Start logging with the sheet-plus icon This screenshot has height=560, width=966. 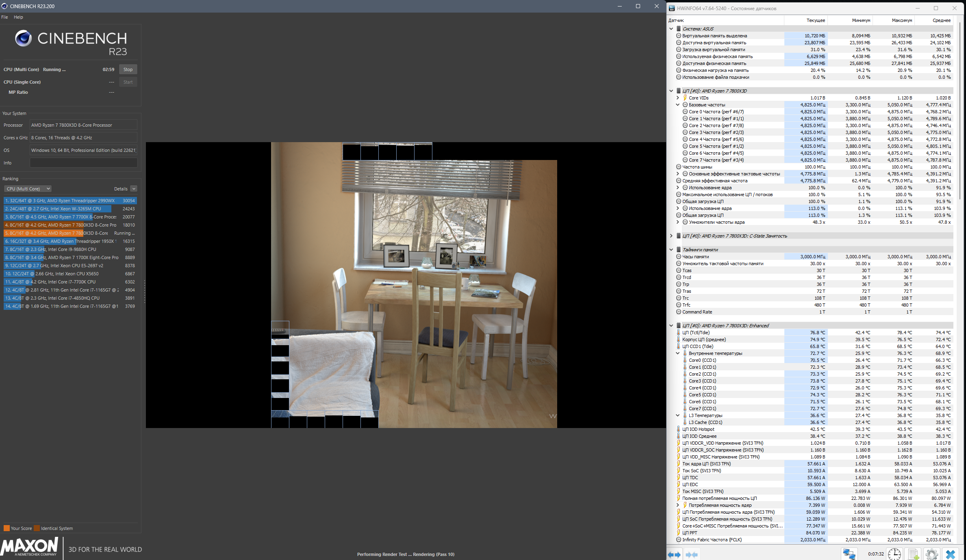913,554
